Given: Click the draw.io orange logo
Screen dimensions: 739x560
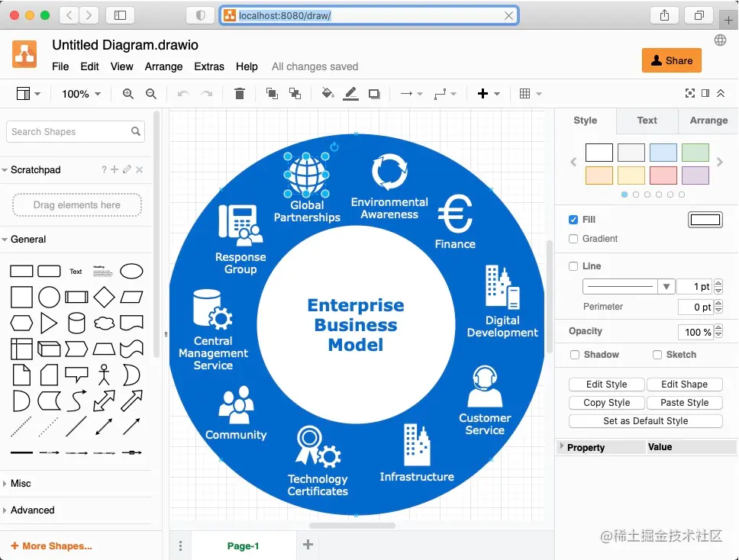Looking at the screenshot, I should 24,54.
